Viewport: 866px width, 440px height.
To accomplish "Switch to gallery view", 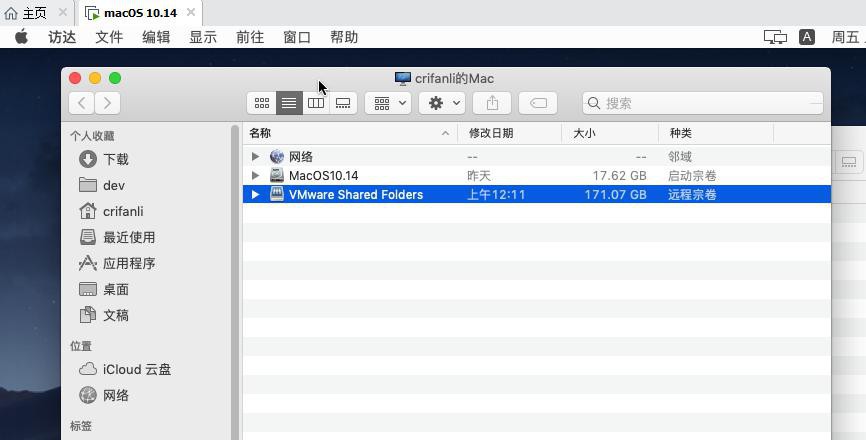I will coord(343,103).
